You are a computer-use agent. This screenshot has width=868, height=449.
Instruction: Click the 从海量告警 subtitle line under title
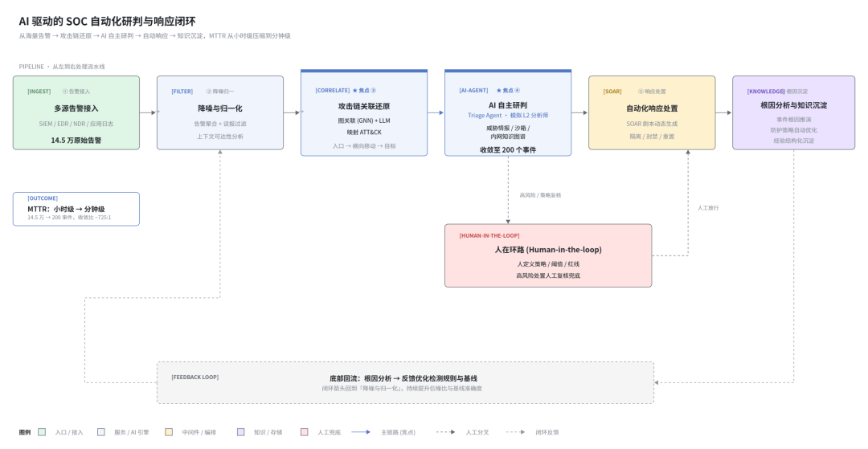[x=154, y=35]
